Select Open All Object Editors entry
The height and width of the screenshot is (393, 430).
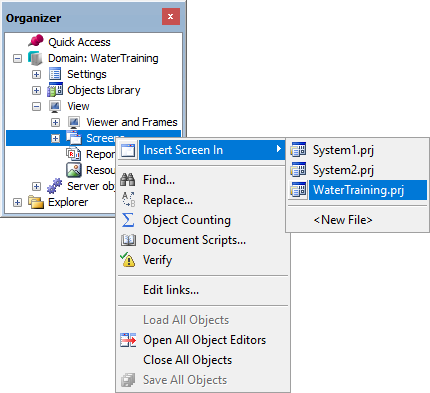point(203,340)
